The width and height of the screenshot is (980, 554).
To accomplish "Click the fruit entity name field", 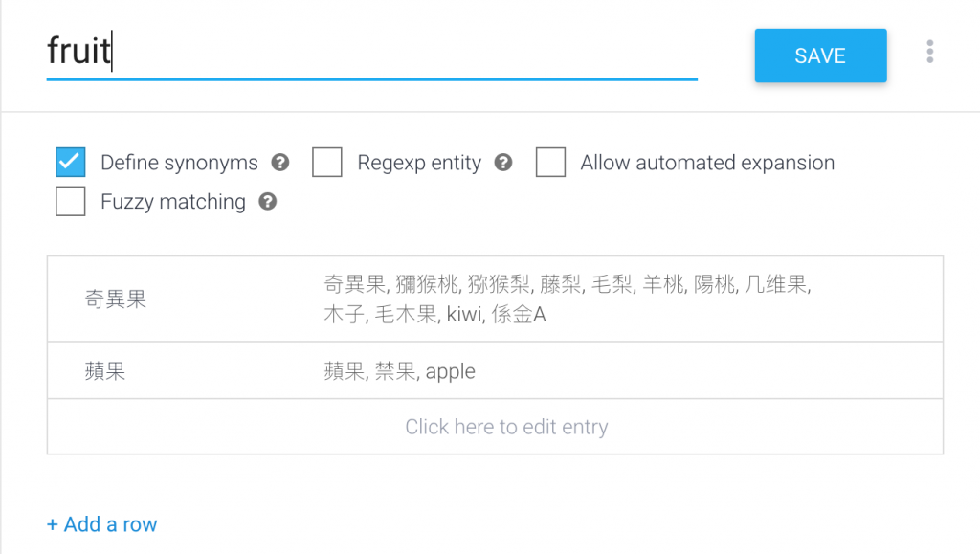I will click(372, 52).
